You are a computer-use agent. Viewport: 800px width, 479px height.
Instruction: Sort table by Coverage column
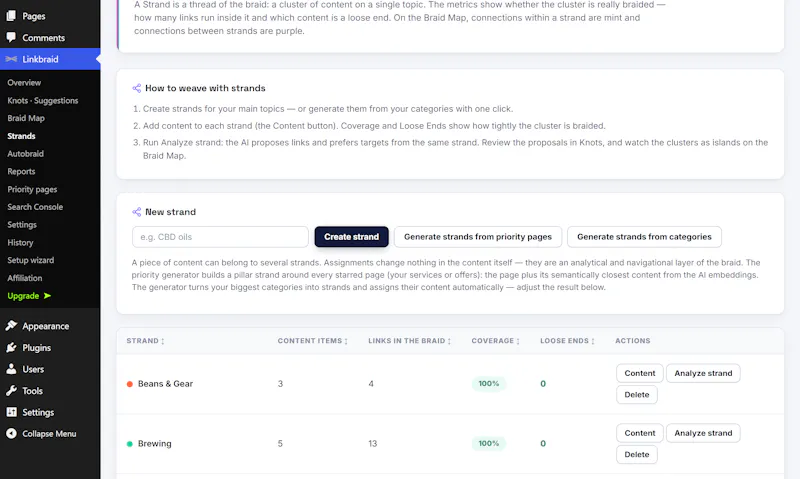point(495,341)
